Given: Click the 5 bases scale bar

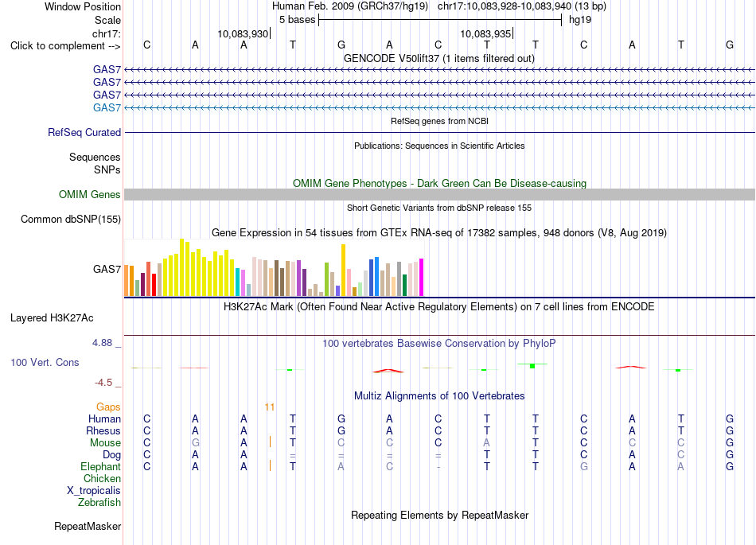Looking at the screenshot, I should [x=440, y=20].
